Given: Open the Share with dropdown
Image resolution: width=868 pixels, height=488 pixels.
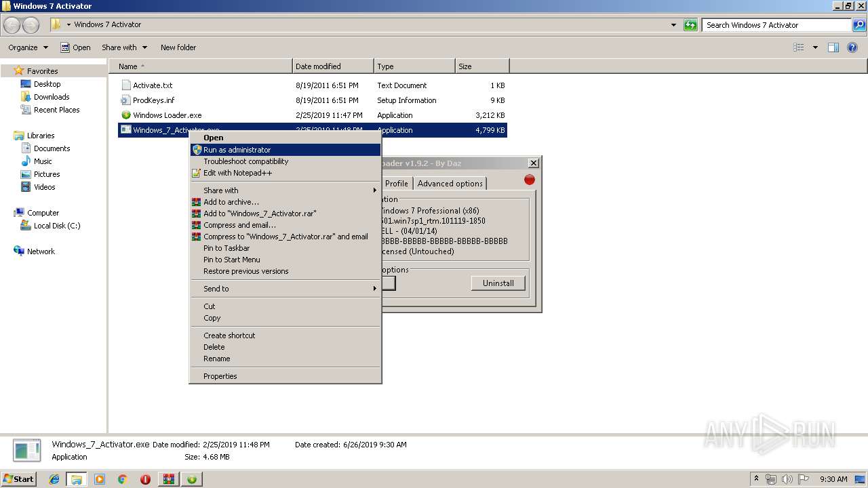Looking at the screenshot, I should point(124,47).
